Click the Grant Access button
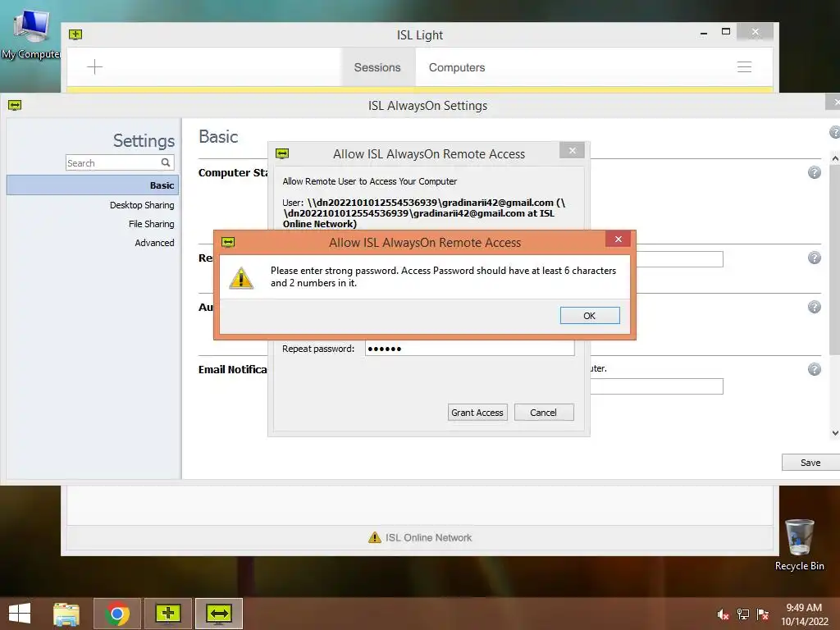 click(x=477, y=413)
